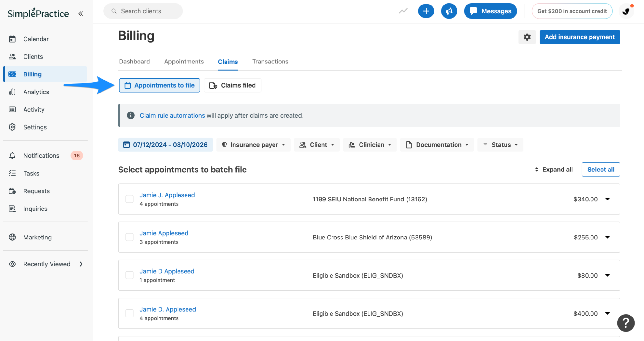The image size is (644, 341).
Task: Expand the $400.00 row arrow
Action: pyautogui.click(x=607, y=313)
